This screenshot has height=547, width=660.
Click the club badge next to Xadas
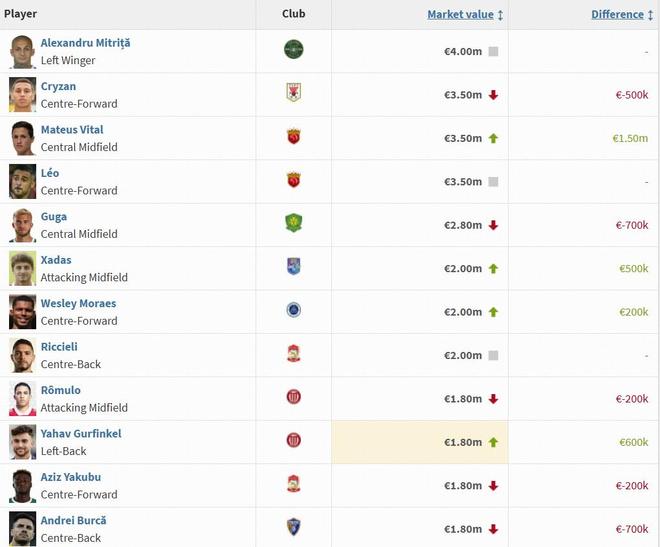[293, 267]
